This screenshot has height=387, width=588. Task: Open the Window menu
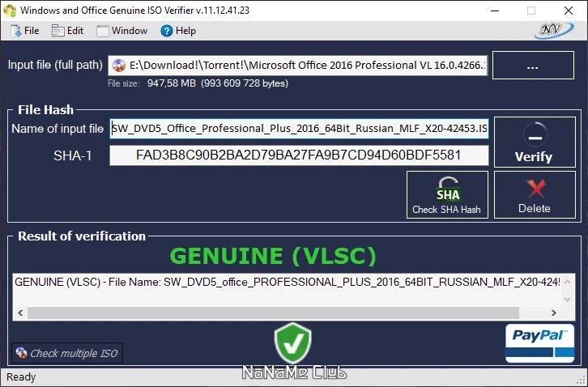pos(121,31)
